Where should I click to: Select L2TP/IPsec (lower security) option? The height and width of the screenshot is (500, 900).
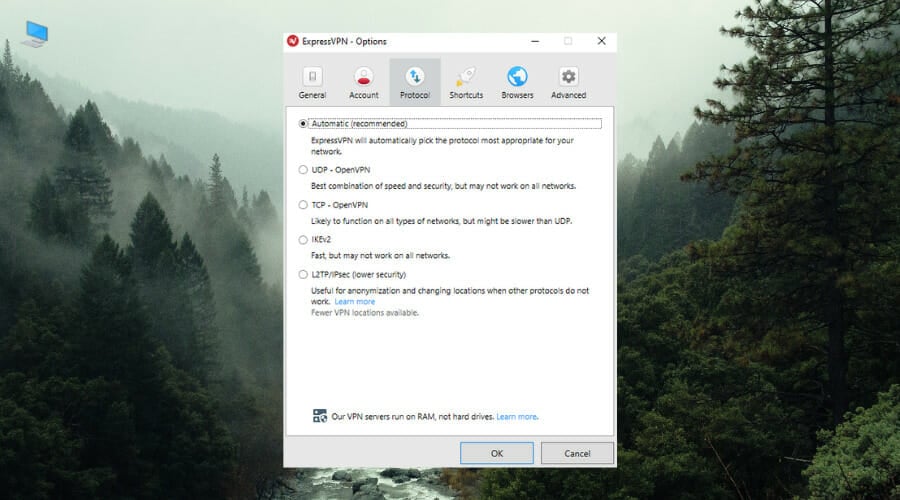point(303,274)
